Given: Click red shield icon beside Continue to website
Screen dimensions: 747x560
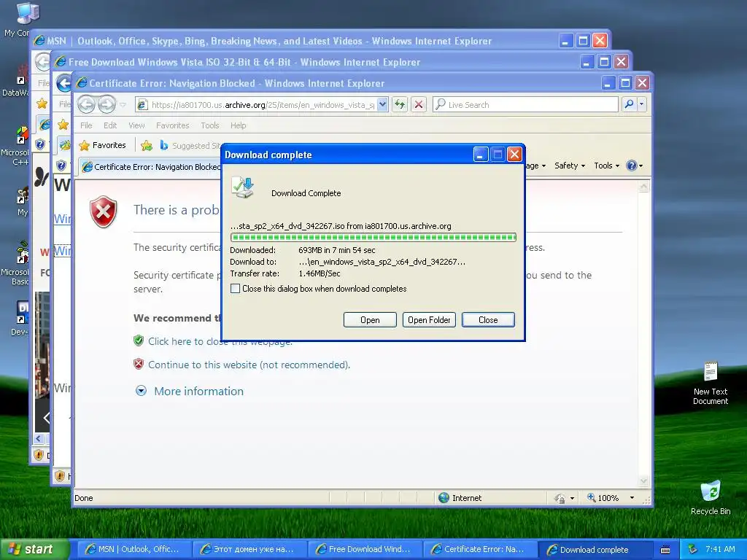Looking at the screenshot, I should (139, 365).
